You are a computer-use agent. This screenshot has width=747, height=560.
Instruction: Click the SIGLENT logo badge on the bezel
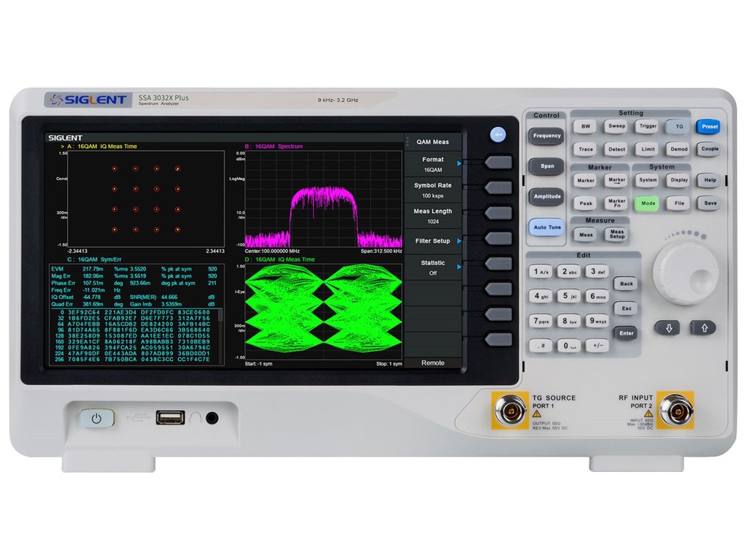pos(88,100)
